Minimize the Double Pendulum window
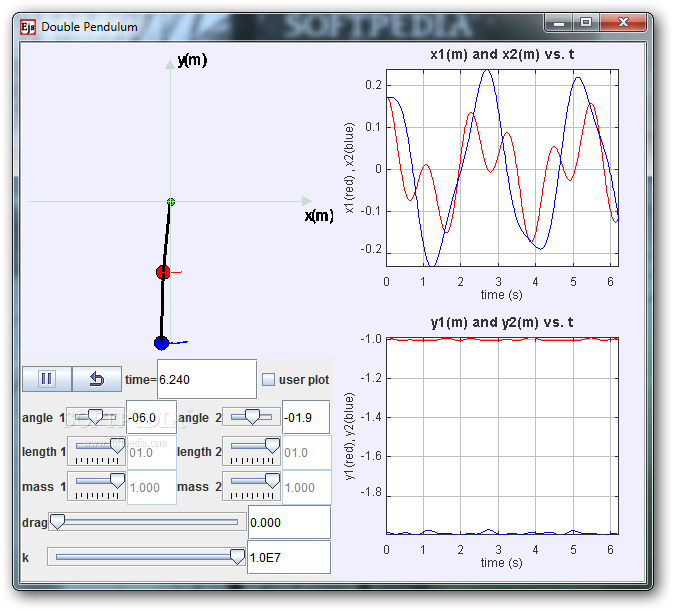 pos(559,23)
